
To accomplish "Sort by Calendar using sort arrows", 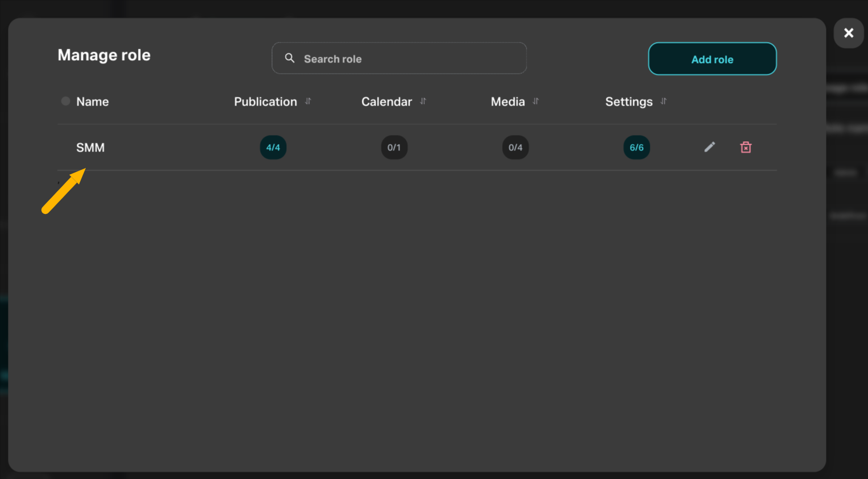I will coord(423,101).
